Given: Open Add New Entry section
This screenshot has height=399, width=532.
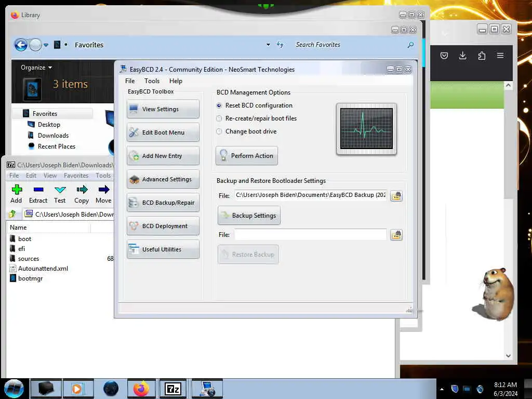Looking at the screenshot, I should (x=163, y=156).
